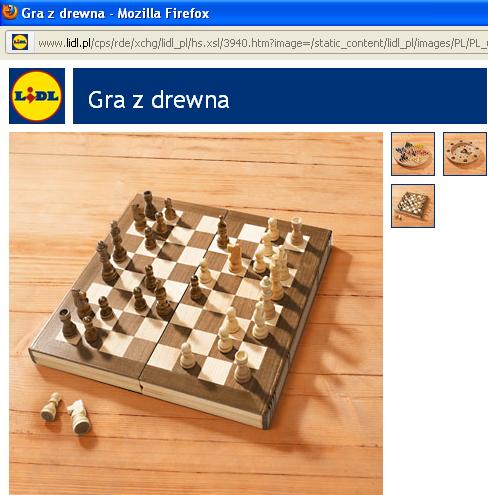Click the Lidl favicon in address bar
The height and width of the screenshot is (495, 488).
20,42
